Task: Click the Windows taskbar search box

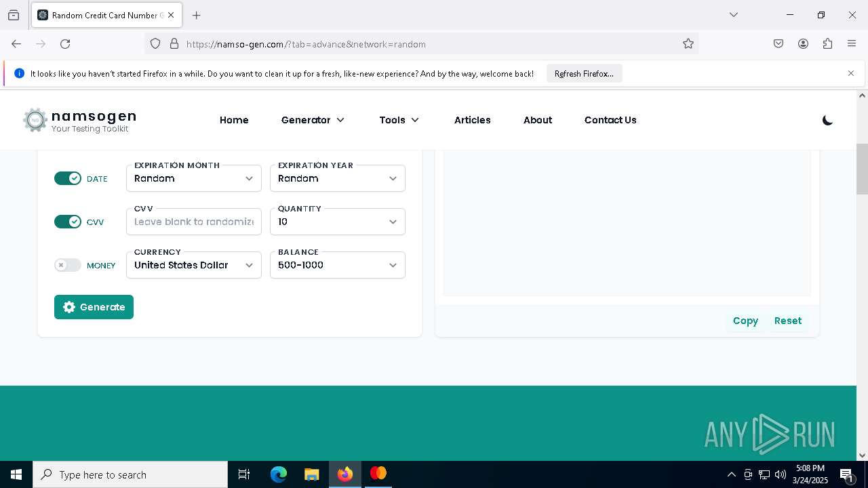Action: point(130,474)
